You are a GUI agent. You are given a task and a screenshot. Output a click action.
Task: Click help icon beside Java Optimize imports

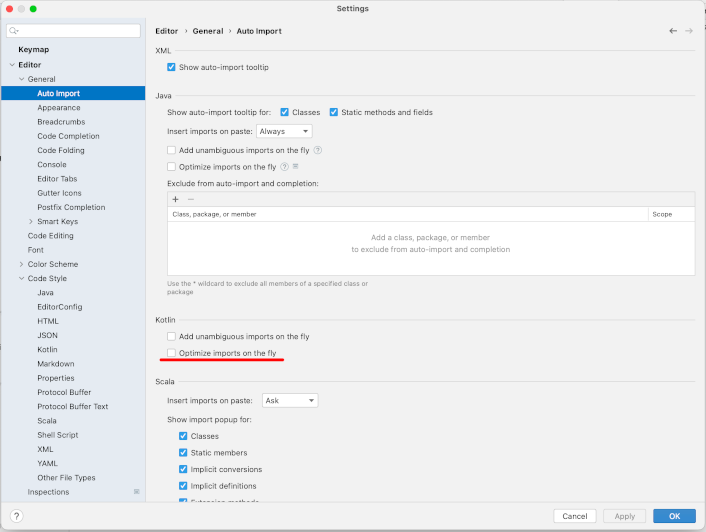(x=285, y=167)
